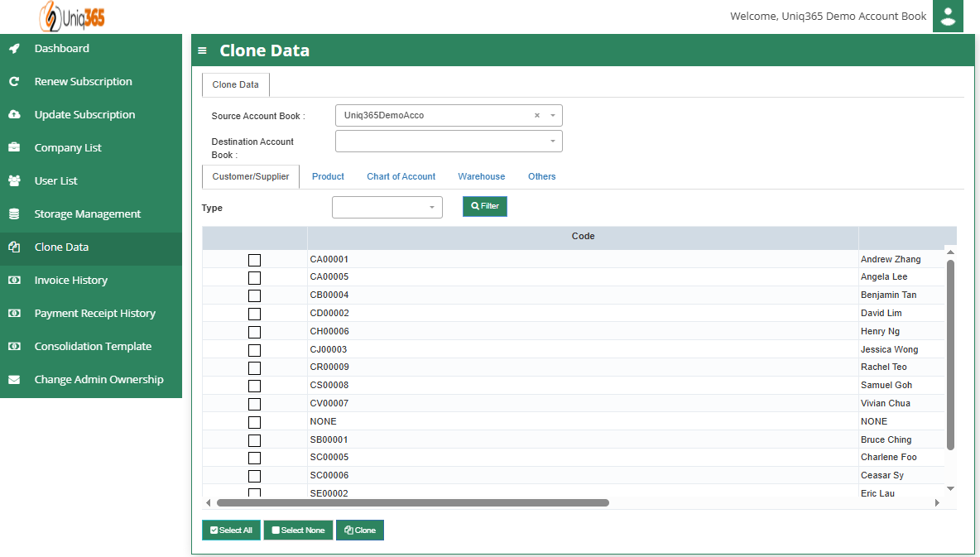This screenshot has height=557, width=980.
Task: Clear source account book with the x icon
Action: (537, 116)
